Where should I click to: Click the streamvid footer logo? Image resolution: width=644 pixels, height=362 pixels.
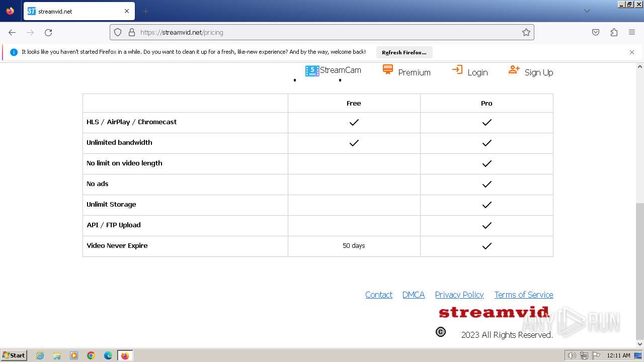[x=494, y=312]
